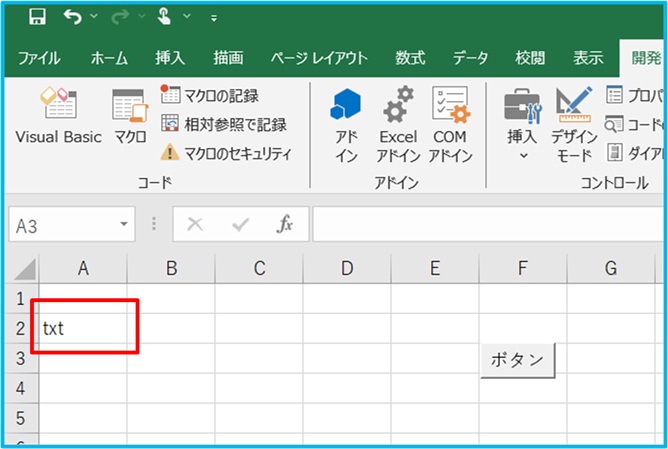Open Macro Security settings
The height and width of the screenshot is (449, 668).
coord(226,153)
